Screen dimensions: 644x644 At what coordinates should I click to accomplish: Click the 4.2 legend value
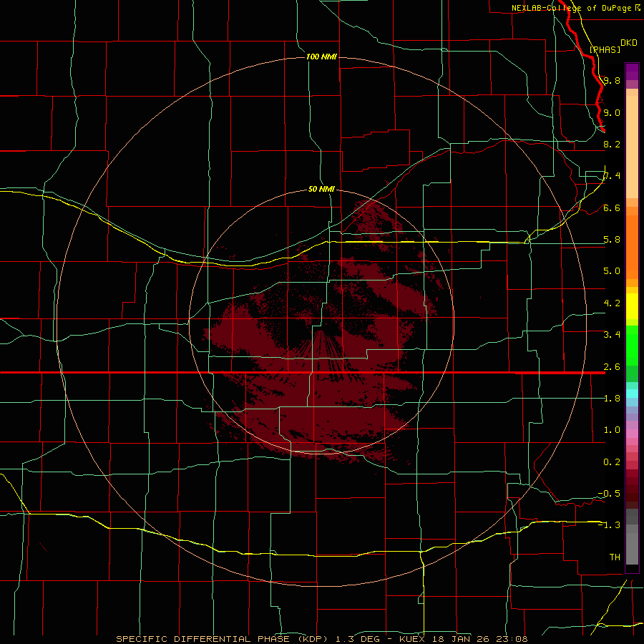click(612, 303)
